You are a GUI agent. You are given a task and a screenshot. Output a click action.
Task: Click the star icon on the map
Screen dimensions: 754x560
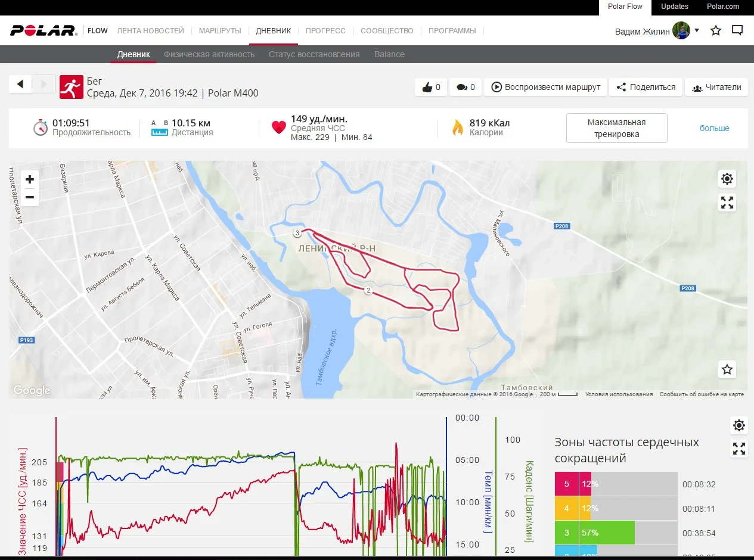pos(727,369)
